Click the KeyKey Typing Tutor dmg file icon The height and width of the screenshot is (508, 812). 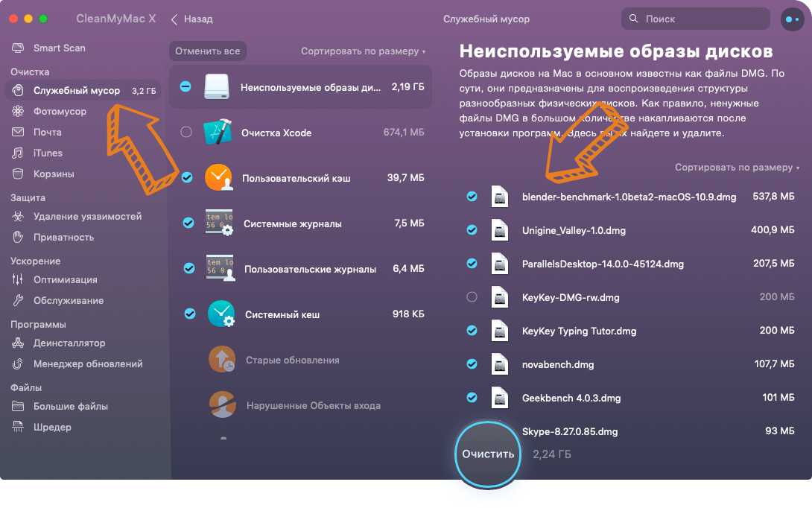pos(500,331)
